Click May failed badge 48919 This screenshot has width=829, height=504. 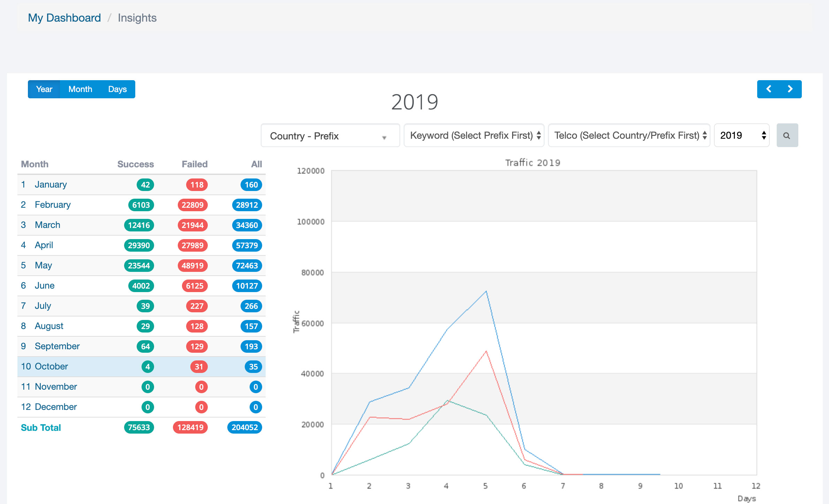click(x=192, y=266)
